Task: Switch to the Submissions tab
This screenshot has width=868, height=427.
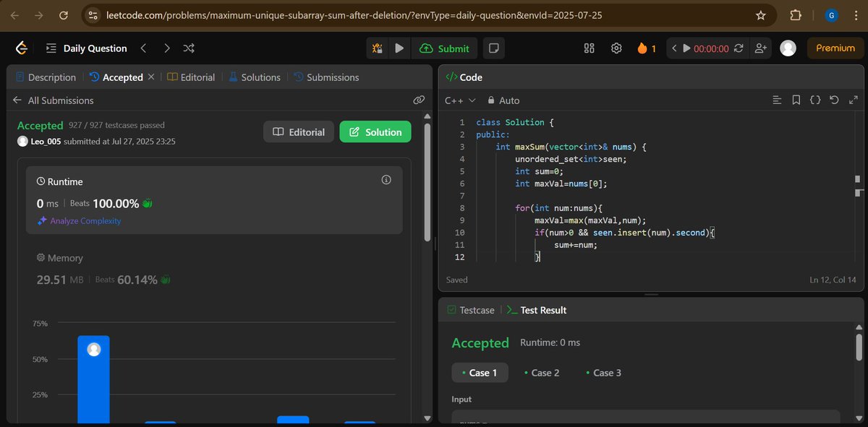Action: point(326,77)
